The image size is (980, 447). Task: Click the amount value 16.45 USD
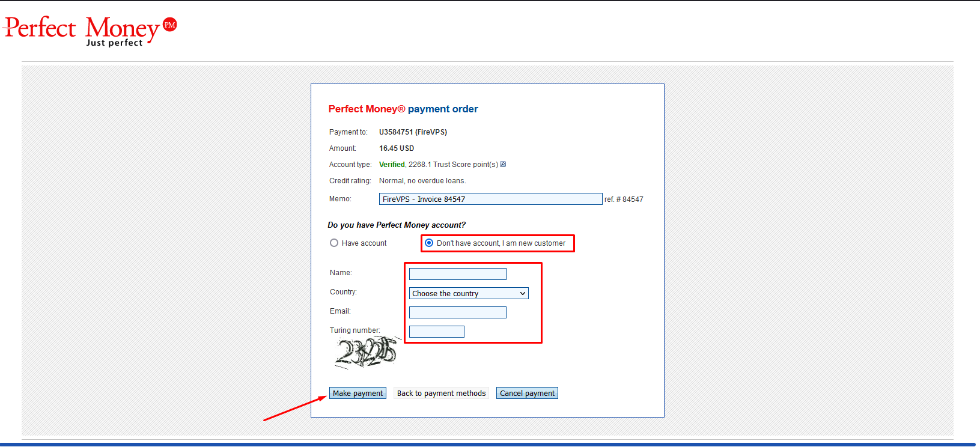(x=397, y=148)
